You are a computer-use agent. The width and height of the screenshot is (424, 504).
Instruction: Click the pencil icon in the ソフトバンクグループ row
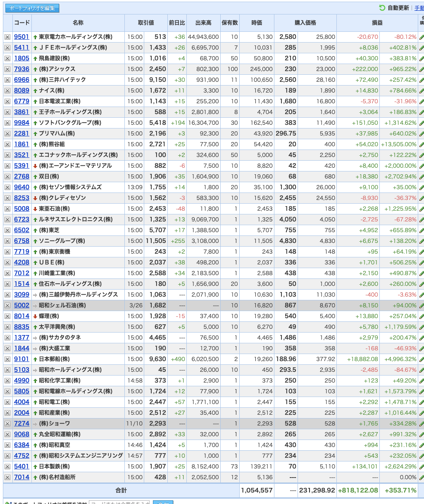click(421, 123)
